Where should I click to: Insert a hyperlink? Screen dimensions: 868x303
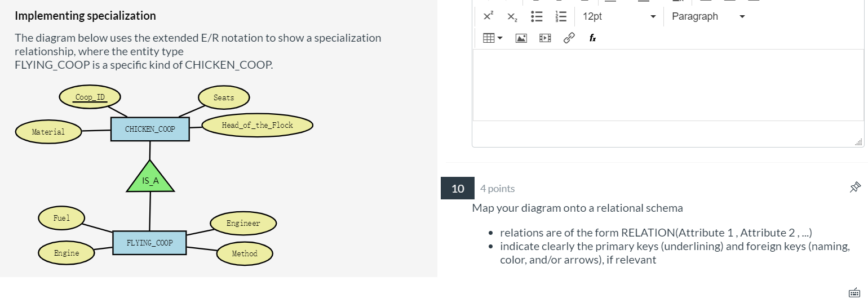(569, 38)
